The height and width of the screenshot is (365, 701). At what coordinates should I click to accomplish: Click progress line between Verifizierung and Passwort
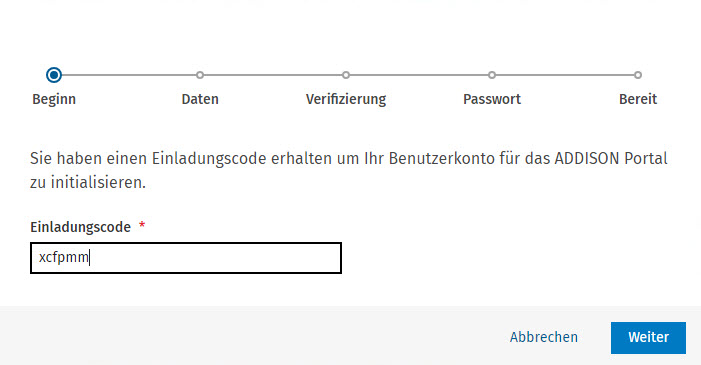419,75
